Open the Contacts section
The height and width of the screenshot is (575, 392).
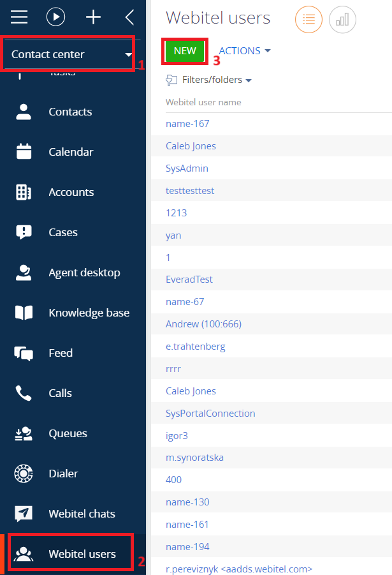(70, 112)
